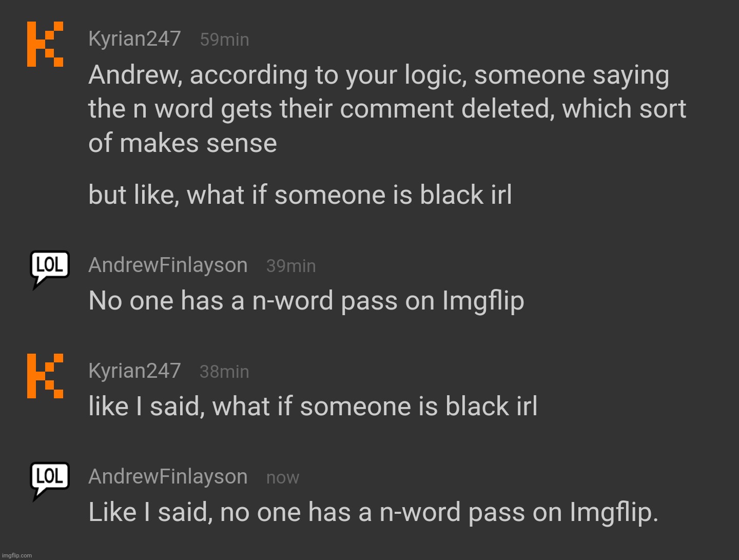Click the "39min" timestamp

[291, 266]
